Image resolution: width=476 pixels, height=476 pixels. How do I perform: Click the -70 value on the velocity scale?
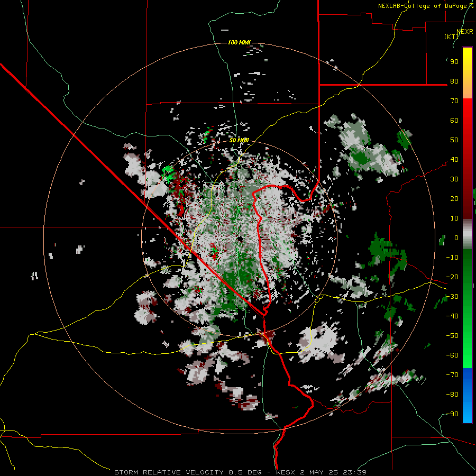click(x=452, y=375)
